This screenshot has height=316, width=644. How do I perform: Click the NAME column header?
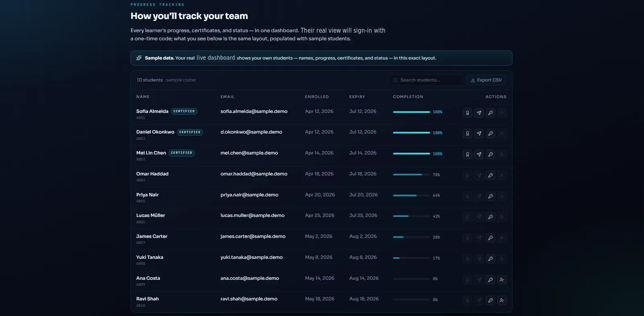coord(143,97)
